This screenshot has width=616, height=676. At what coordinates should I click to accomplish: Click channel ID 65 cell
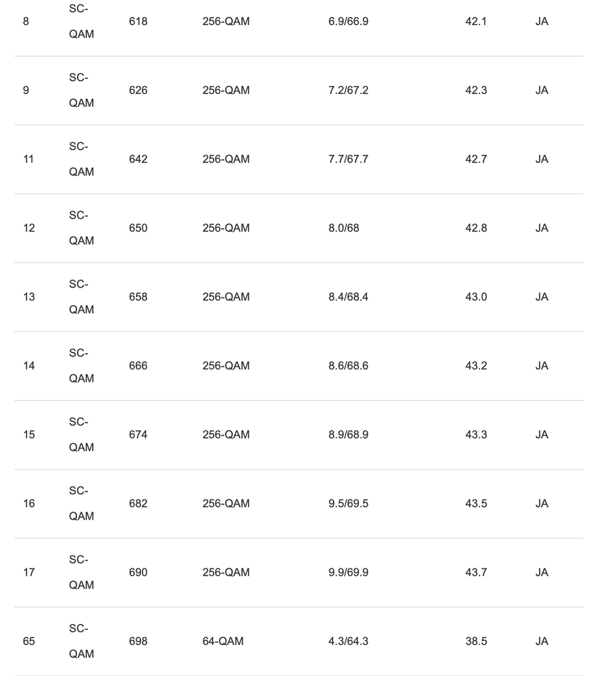pos(29,641)
